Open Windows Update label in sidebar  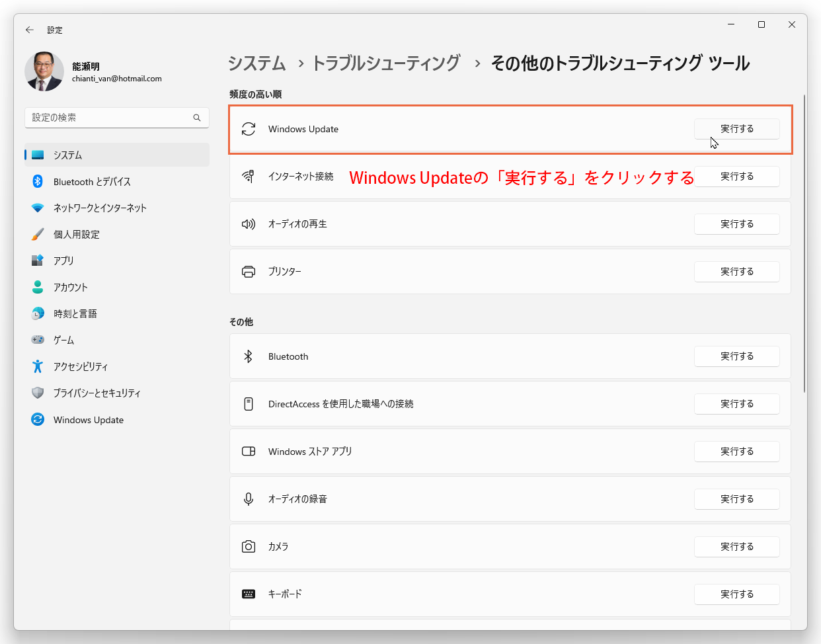(x=89, y=420)
